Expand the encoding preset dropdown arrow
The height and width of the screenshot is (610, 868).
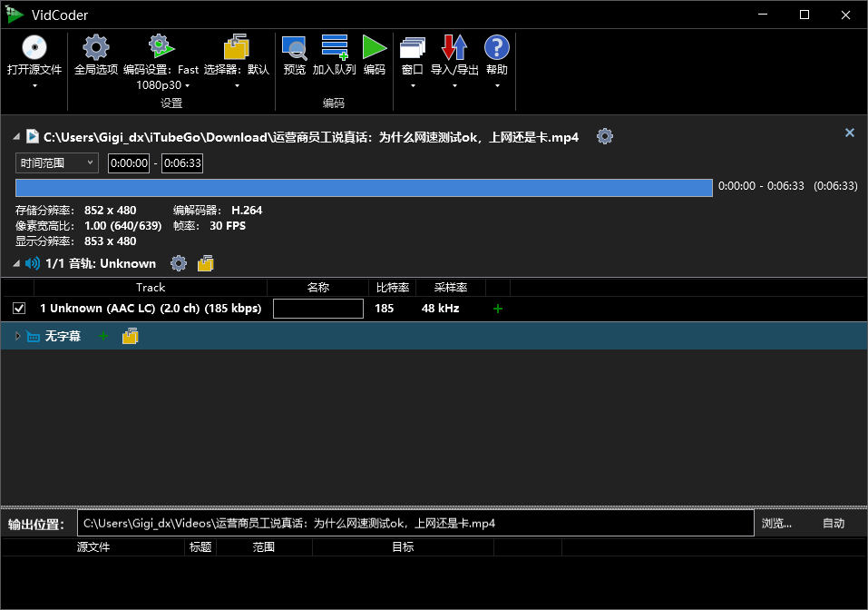(x=187, y=86)
